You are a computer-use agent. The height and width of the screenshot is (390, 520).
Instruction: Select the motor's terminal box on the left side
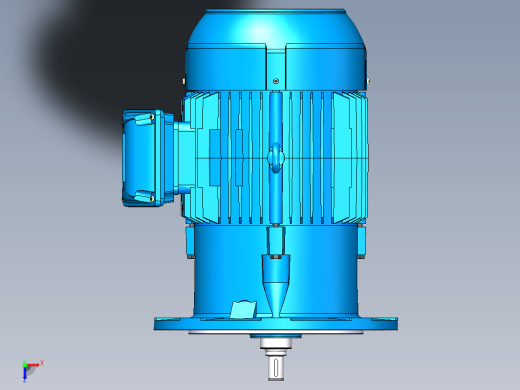(x=147, y=158)
